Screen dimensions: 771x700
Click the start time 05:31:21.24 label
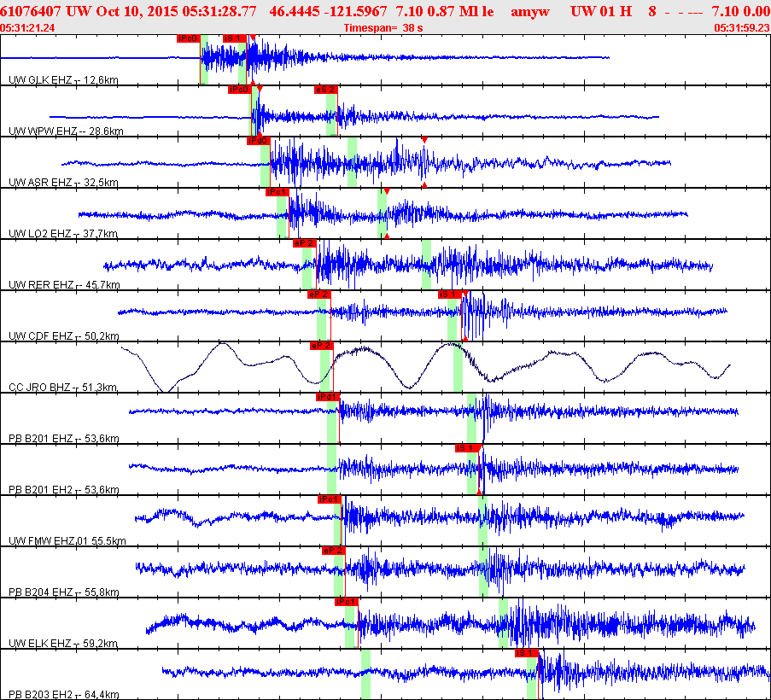click(x=29, y=28)
